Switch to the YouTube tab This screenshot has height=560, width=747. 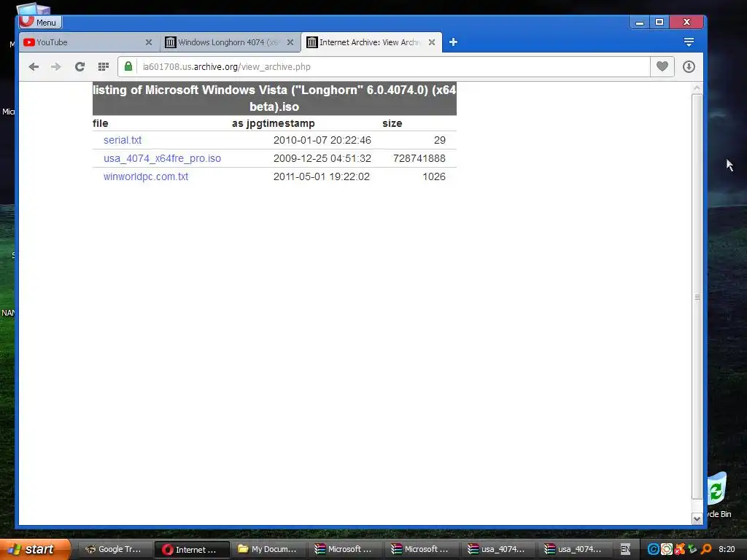tap(88, 42)
